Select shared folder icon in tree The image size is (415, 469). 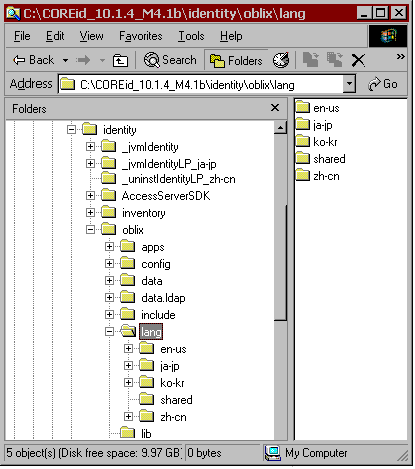(146, 399)
